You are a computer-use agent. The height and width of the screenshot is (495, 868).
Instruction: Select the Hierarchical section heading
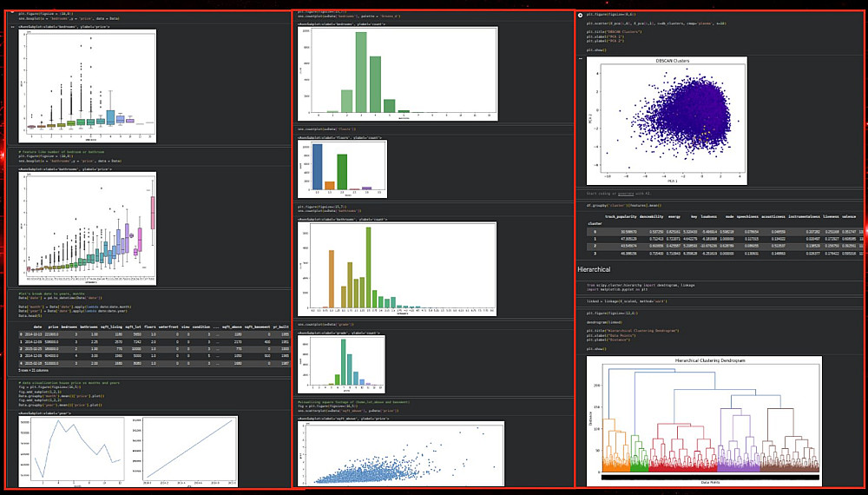[594, 269]
